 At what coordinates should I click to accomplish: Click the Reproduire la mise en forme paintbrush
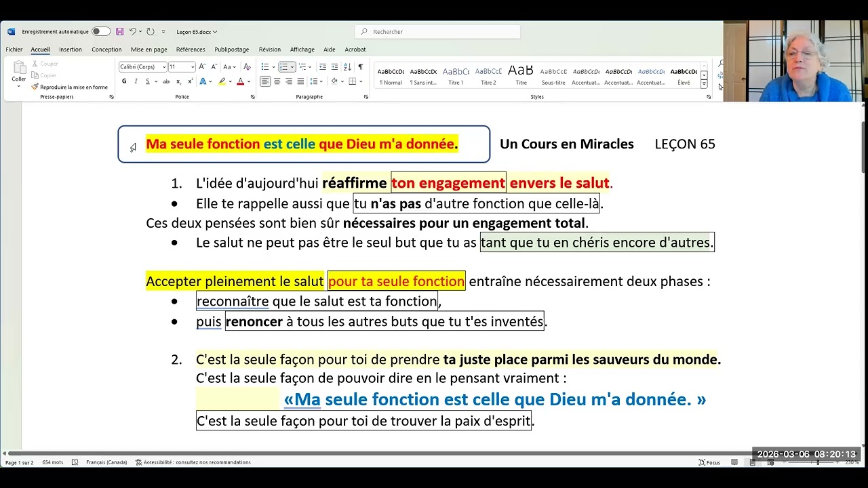69,87
